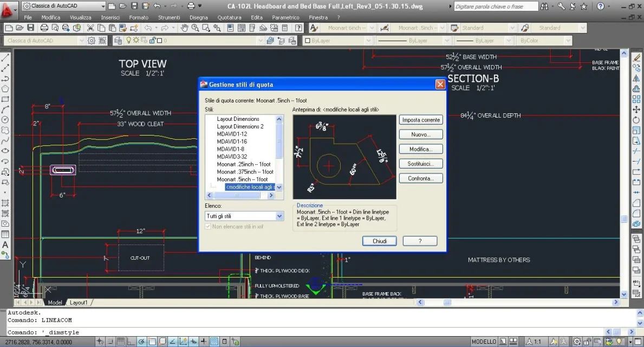Click the Zoom Realtime magnifier icon
The image size is (644, 347).
195,28
